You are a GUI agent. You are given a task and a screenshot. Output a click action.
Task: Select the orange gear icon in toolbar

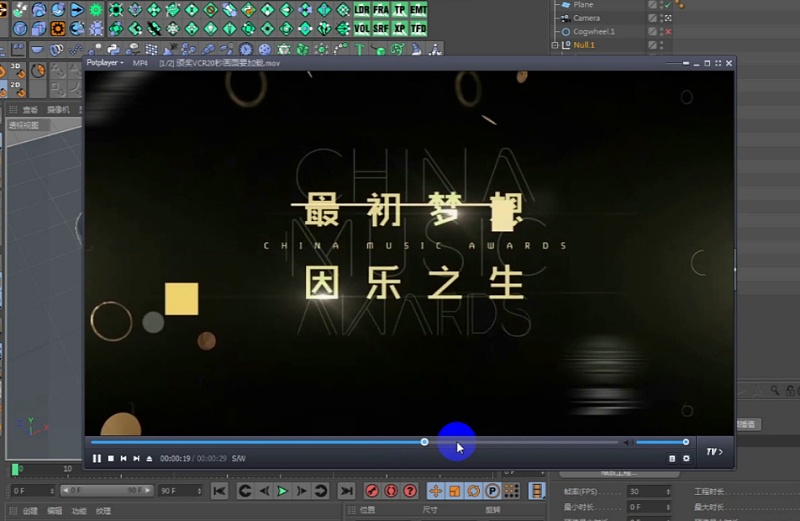pos(58,28)
